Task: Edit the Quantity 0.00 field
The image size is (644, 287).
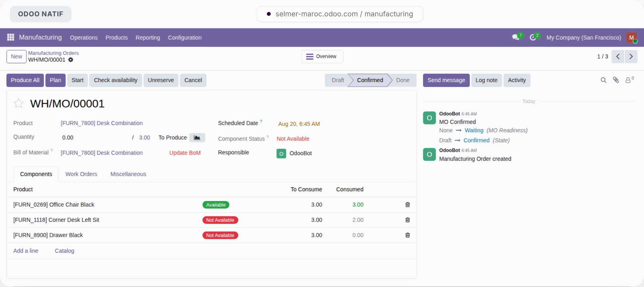Action: pyautogui.click(x=68, y=138)
